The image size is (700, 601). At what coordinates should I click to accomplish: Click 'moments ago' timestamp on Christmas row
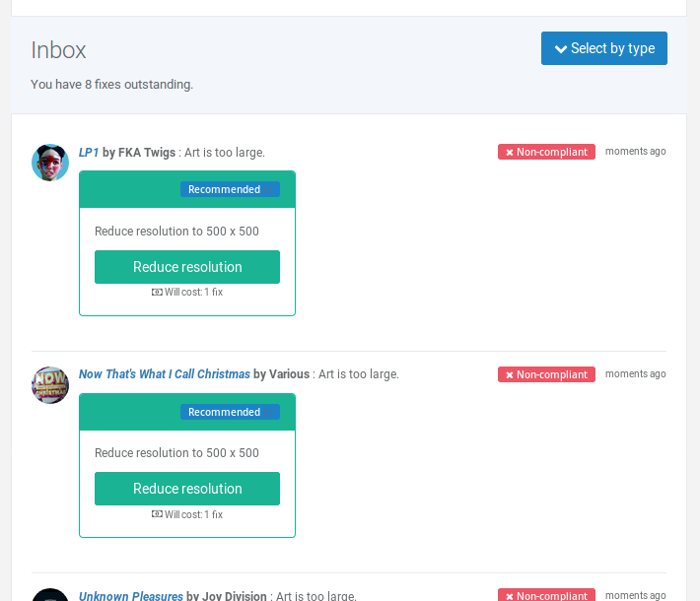[635, 373]
